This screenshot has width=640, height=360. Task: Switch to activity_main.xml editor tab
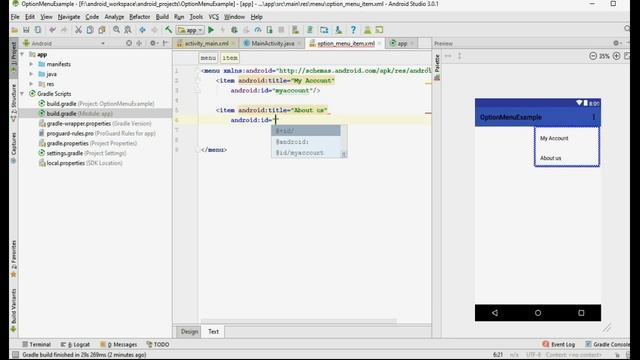pyautogui.click(x=206, y=43)
